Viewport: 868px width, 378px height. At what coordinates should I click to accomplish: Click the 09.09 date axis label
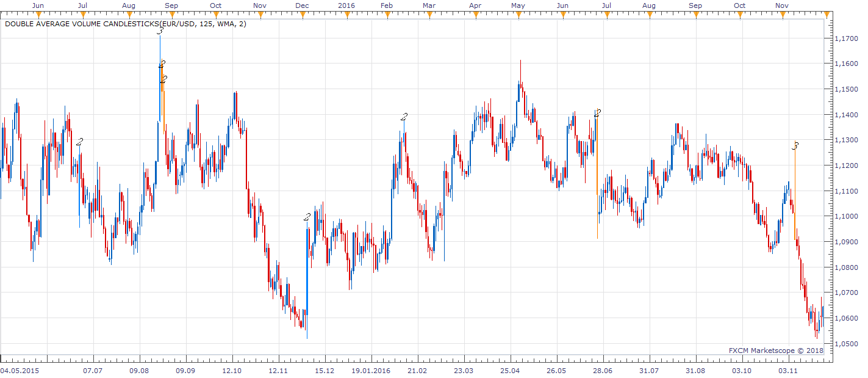185,371
